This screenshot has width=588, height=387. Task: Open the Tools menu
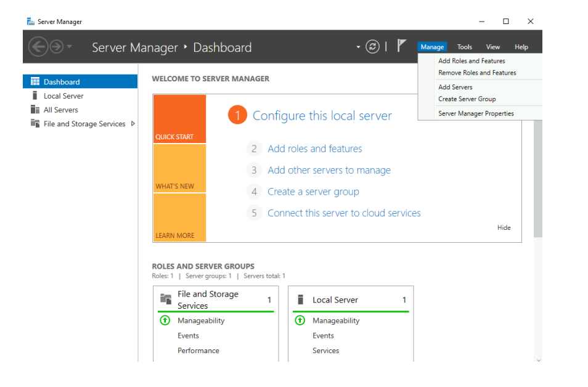464,46
